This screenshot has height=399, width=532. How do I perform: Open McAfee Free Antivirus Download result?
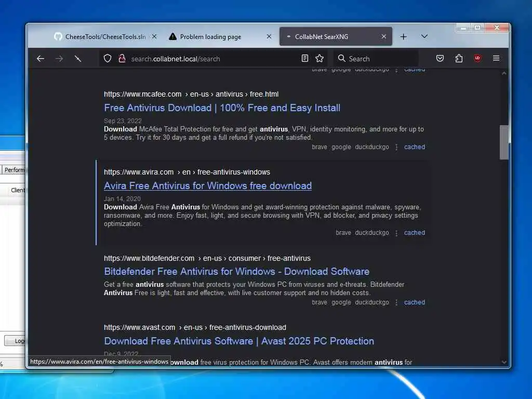[x=222, y=108]
